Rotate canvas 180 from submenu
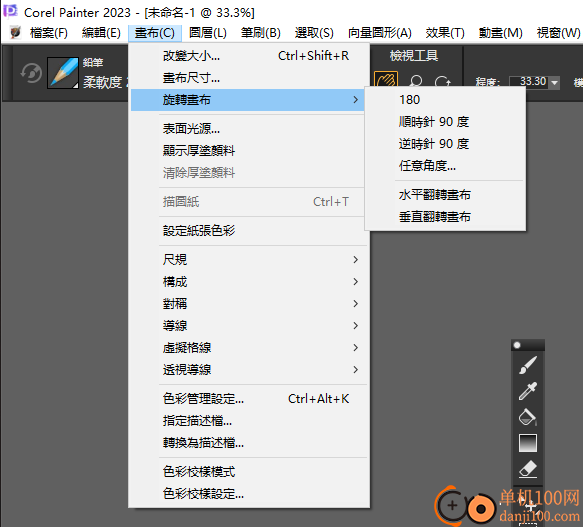Screen dimensions: 583x527 point(445,100)
